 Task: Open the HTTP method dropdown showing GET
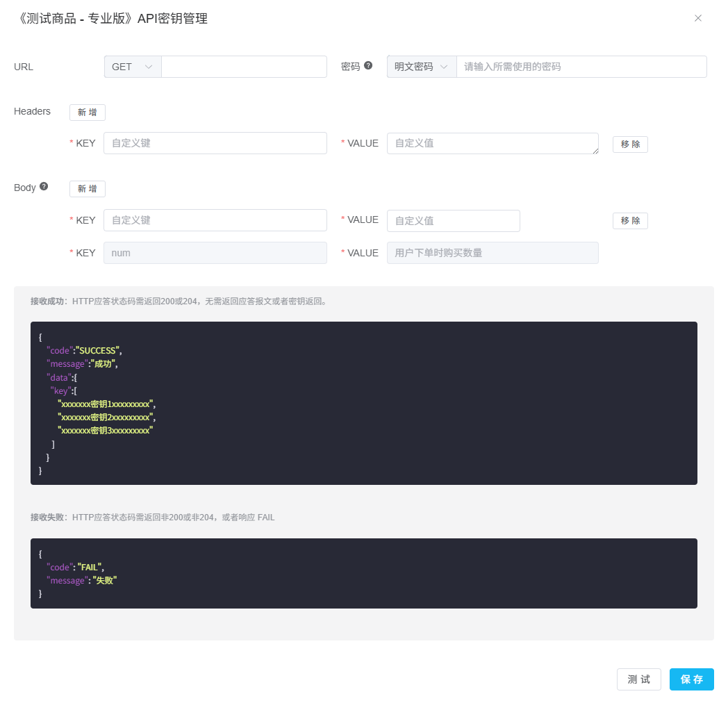coord(132,66)
